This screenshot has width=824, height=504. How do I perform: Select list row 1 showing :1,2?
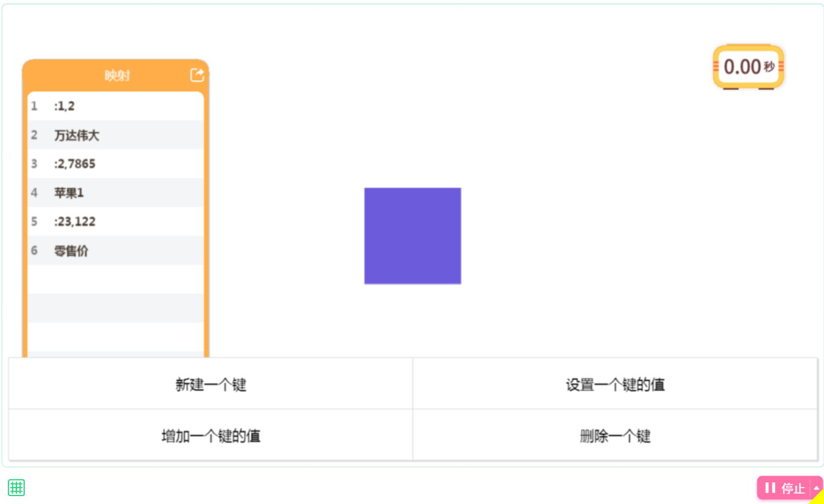tap(115, 106)
